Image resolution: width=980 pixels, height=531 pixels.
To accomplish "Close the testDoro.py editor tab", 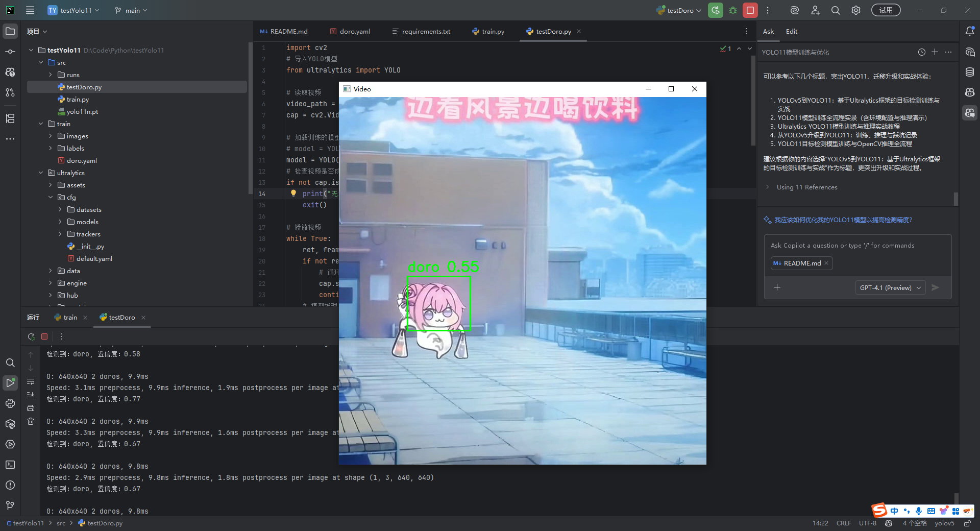I will (x=579, y=31).
